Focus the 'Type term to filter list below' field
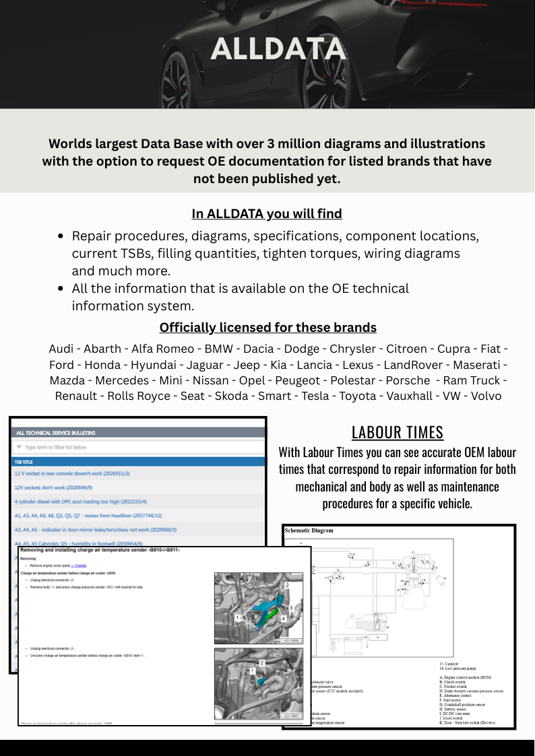Screen dimensions: 535x756 [139, 448]
